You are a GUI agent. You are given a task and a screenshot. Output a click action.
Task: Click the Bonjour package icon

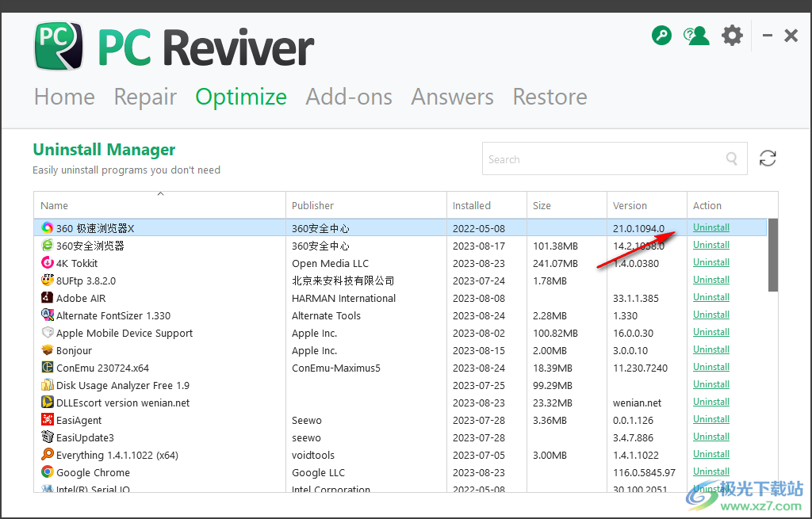(x=47, y=349)
